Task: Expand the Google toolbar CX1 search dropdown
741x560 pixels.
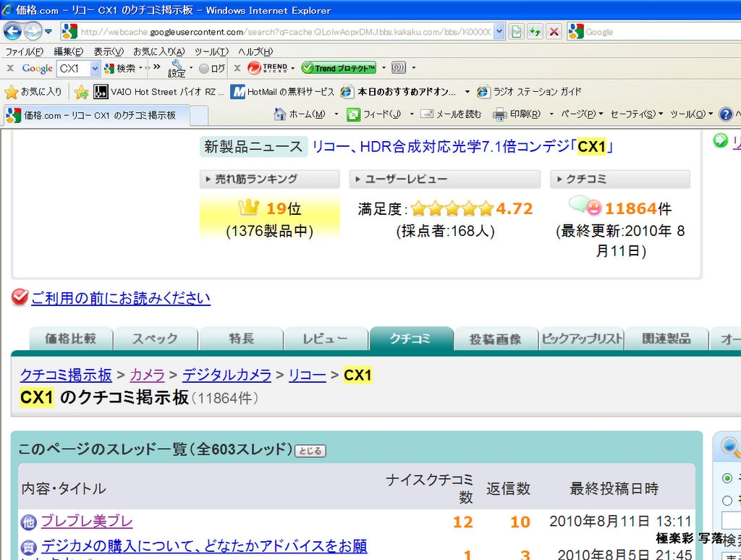Action: click(95, 68)
